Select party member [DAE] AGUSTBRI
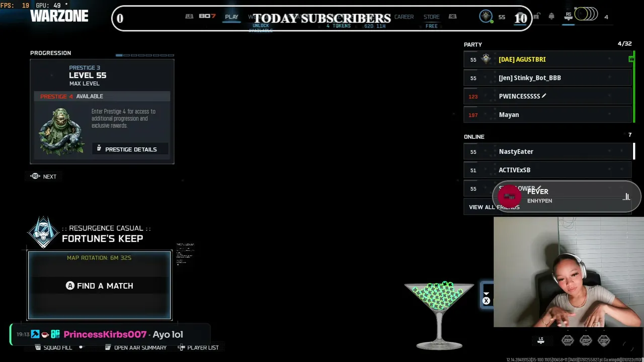644x362 pixels. 547,59
